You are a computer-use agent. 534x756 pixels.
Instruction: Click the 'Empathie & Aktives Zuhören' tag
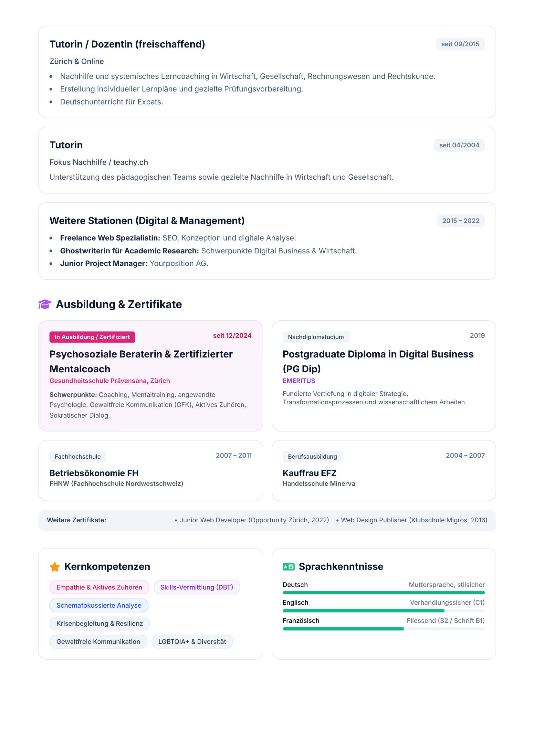[99, 587]
